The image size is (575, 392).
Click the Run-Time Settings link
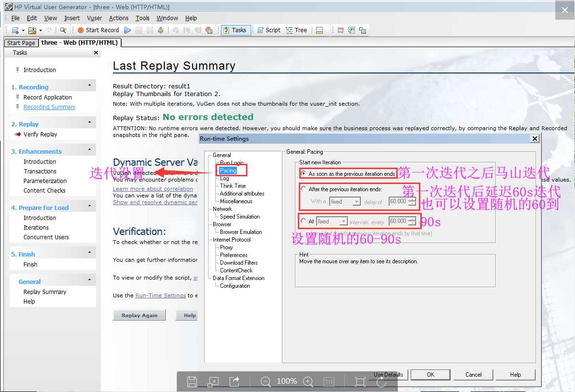tap(160, 295)
